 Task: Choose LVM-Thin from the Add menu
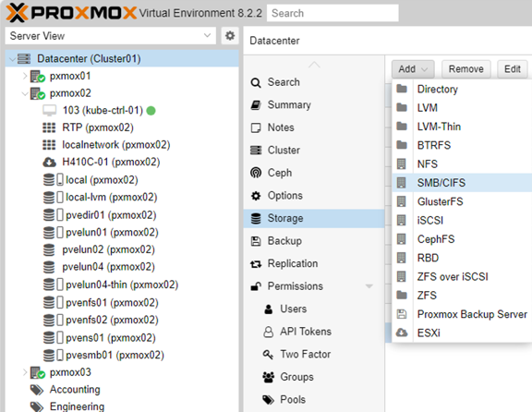coord(462,127)
